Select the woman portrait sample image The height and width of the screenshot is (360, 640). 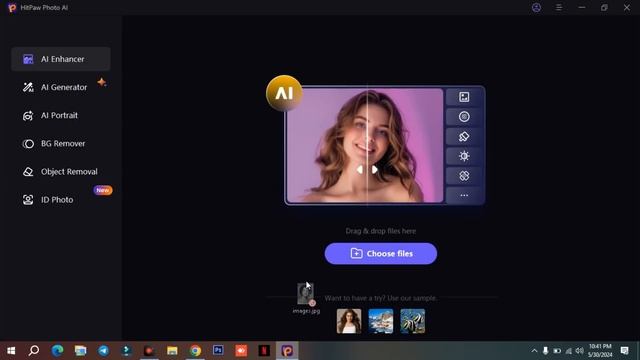[349, 321]
